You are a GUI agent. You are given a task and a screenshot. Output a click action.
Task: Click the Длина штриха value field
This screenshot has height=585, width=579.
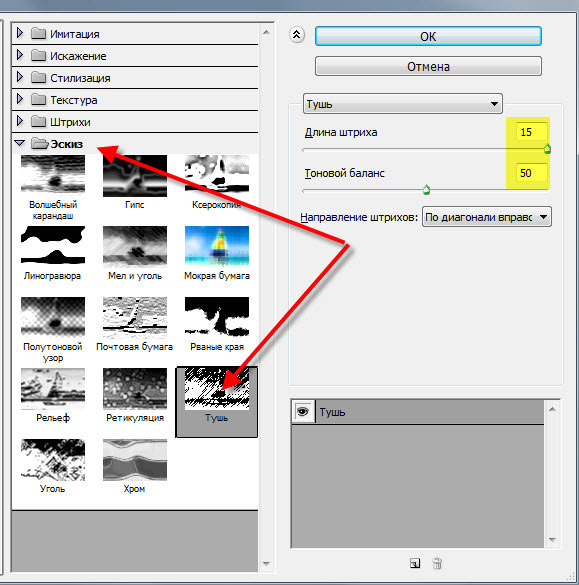(x=532, y=132)
